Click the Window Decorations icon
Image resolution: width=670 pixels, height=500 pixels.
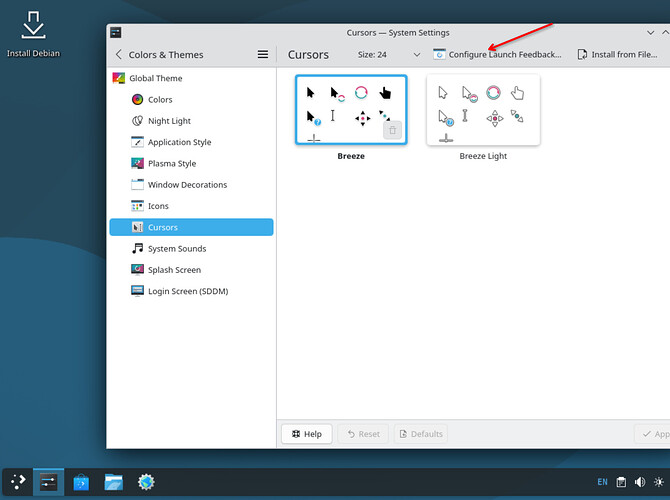[137, 185]
